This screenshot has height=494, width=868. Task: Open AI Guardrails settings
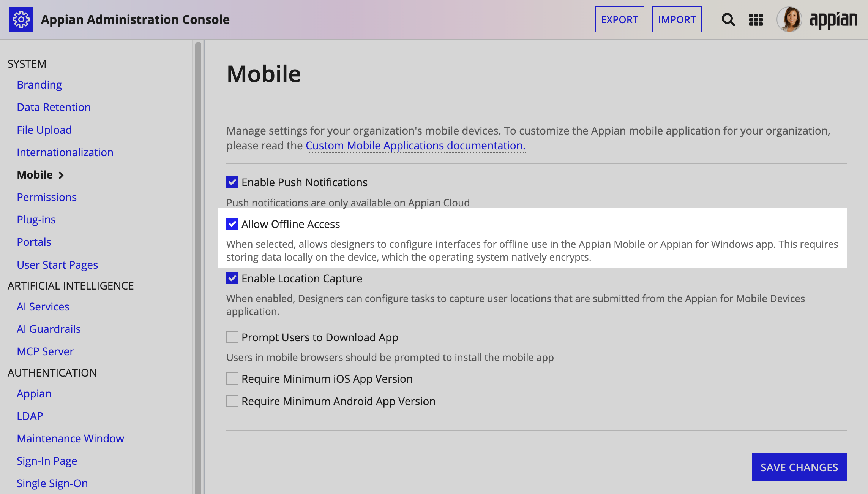point(49,329)
